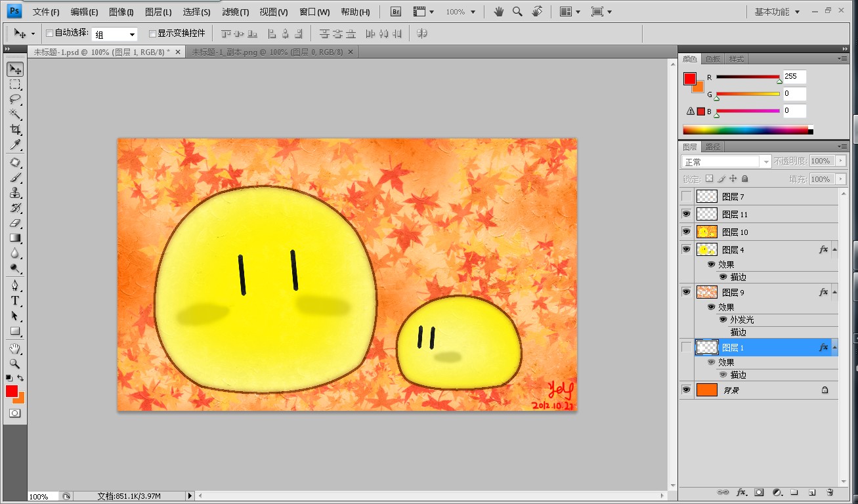Hide layer 图层 11
Viewport: 858px width, 504px height.
tap(687, 214)
